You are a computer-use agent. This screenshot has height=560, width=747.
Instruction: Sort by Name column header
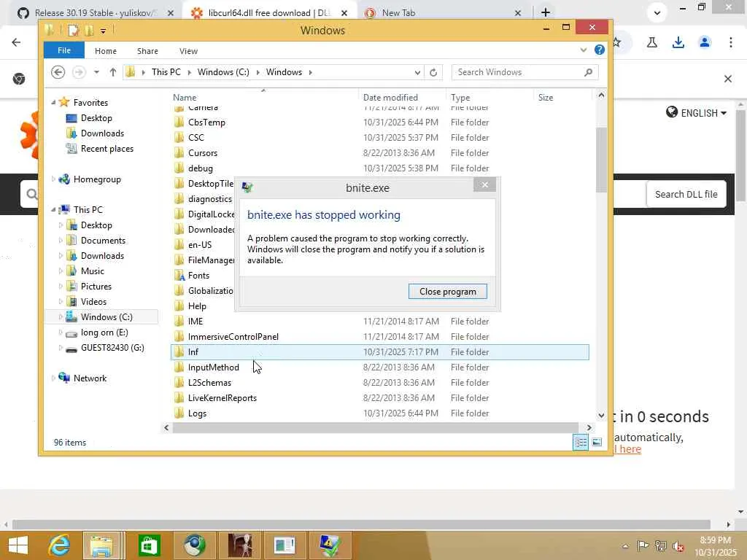185,98
